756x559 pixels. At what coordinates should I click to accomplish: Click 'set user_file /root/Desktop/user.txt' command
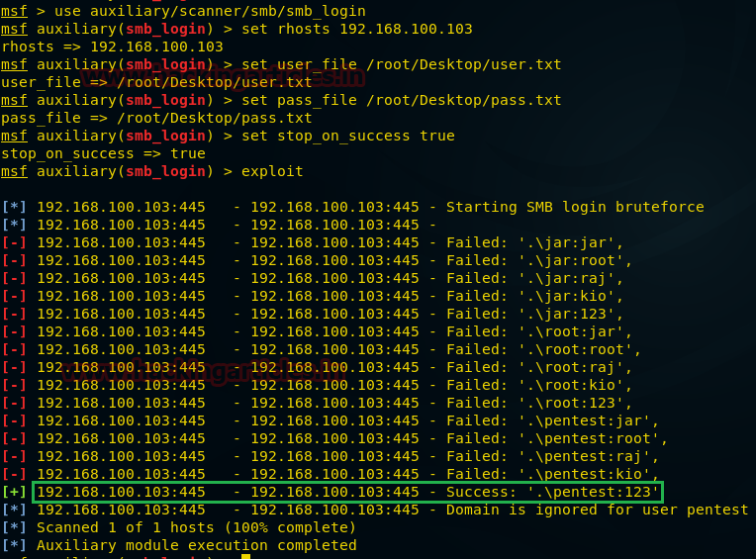(402, 64)
